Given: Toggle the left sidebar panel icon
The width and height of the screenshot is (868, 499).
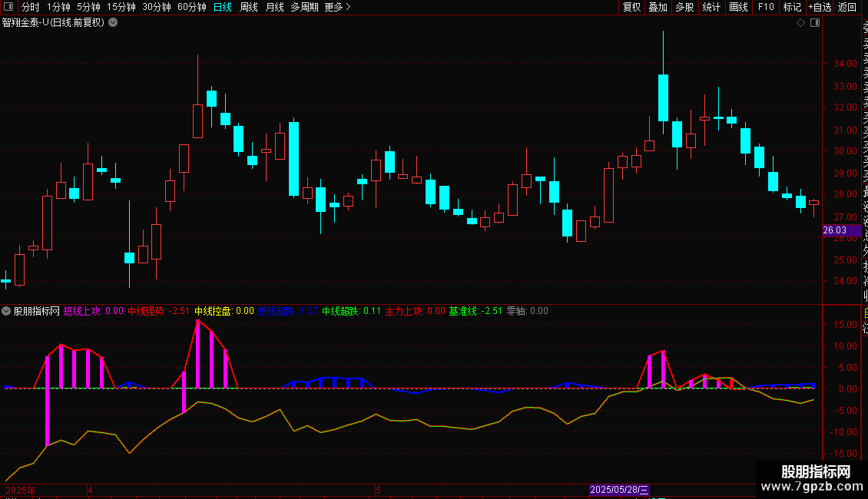Looking at the screenshot, I should click(8, 7).
